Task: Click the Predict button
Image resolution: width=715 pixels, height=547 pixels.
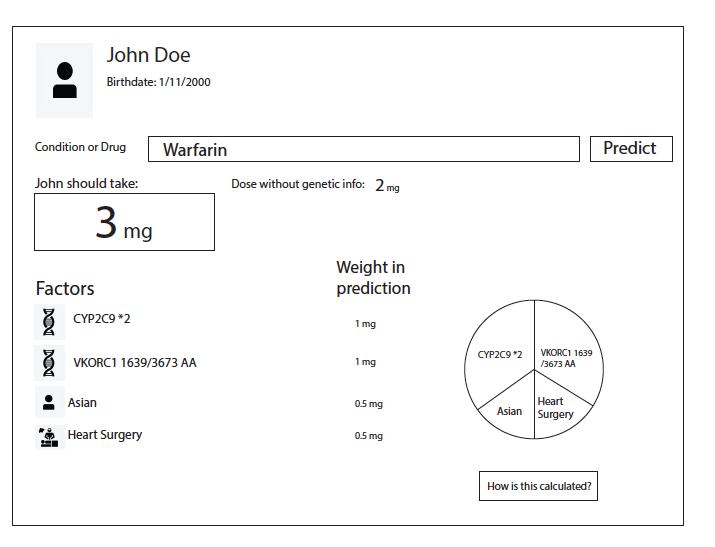Action: (x=631, y=149)
